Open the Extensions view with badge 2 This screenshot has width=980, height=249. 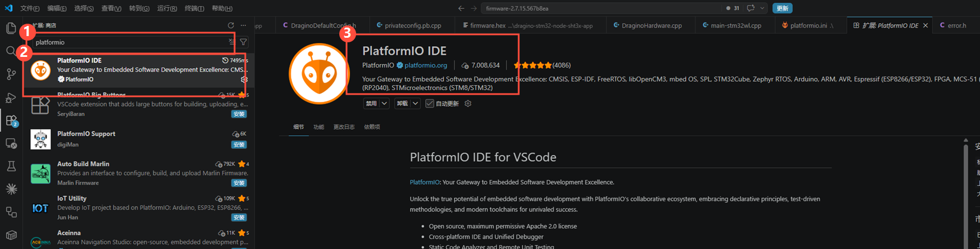(11, 120)
